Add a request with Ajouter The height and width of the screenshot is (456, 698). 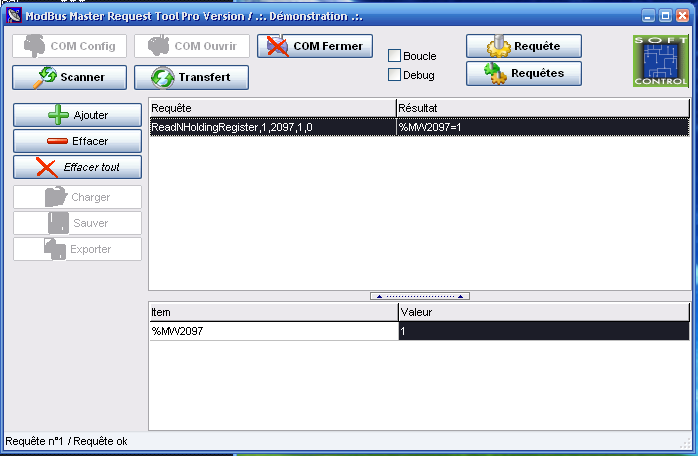click(x=77, y=115)
